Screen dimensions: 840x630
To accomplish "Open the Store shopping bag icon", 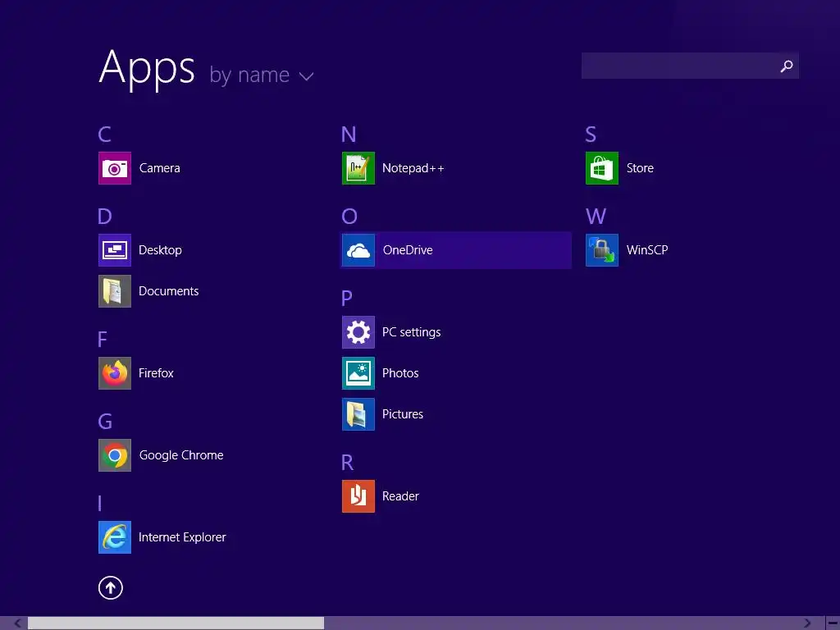I will [602, 168].
